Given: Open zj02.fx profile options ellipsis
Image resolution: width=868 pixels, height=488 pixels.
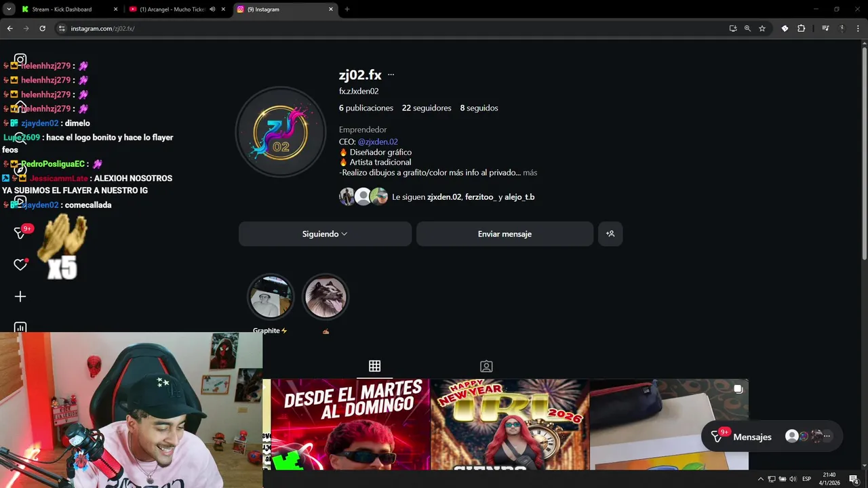Looking at the screenshot, I should (391, 75).
